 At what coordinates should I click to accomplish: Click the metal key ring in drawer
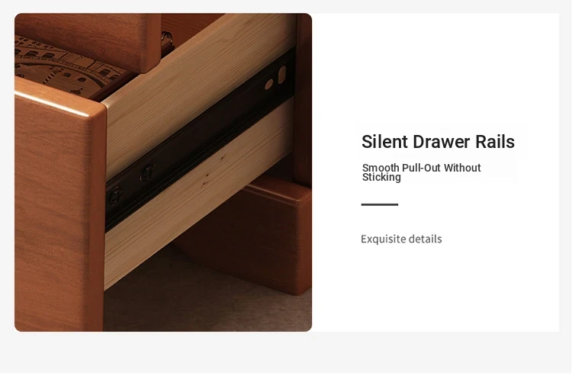pos(167,38)
